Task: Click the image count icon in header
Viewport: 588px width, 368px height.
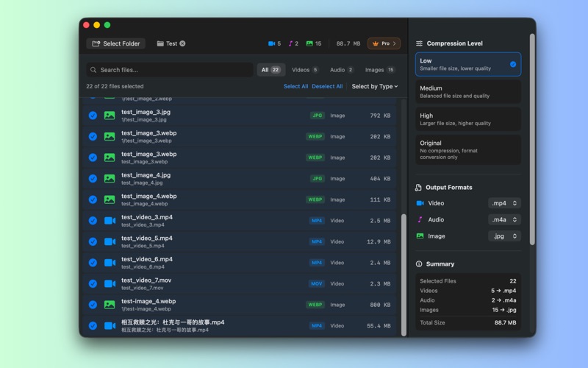Action: (x=309, y=43)
